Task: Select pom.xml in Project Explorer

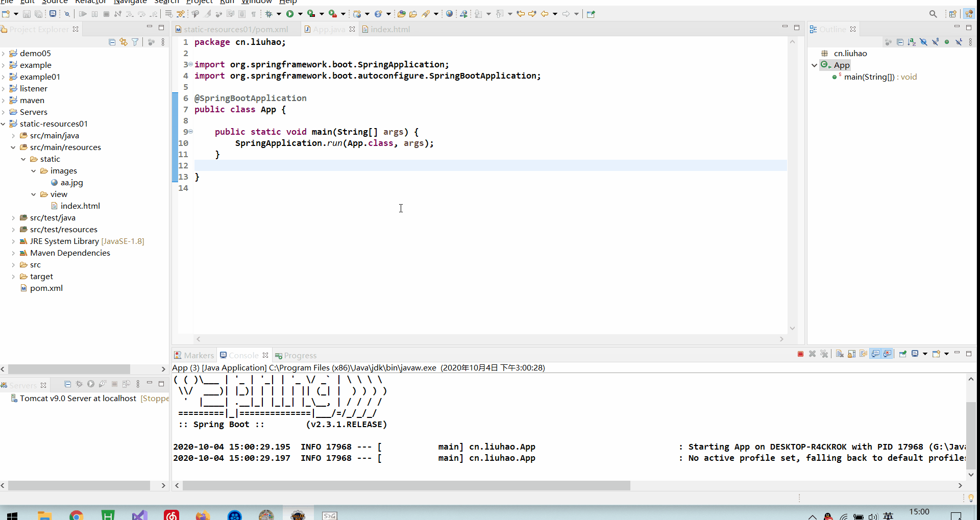Action: pos(46,288)
